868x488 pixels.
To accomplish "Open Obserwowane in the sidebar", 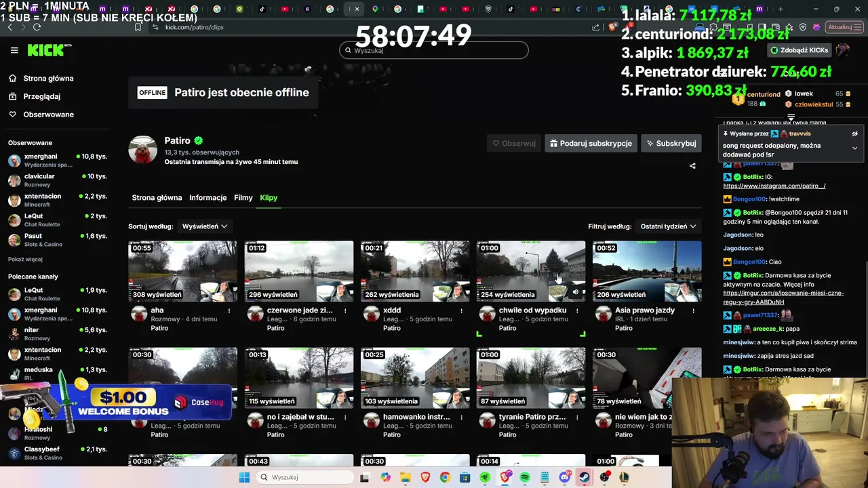I will pos(48,115).
